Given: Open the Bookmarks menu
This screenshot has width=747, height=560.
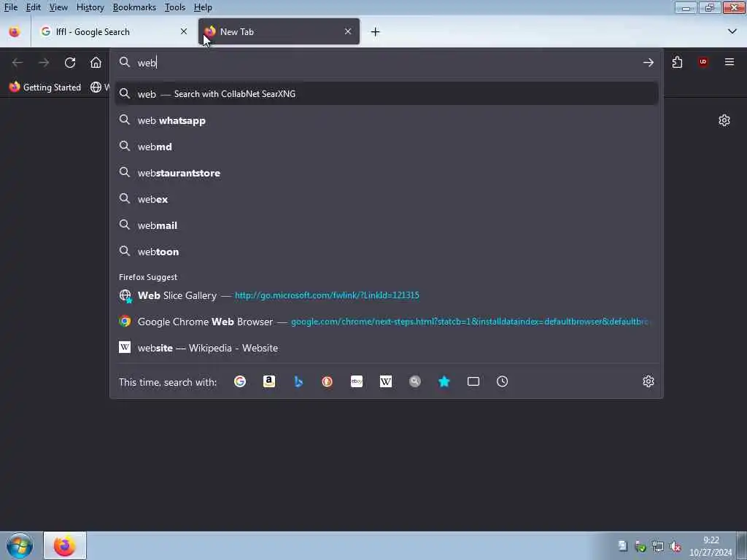Looking at the screenshot, I should click(x=134, y=7).
